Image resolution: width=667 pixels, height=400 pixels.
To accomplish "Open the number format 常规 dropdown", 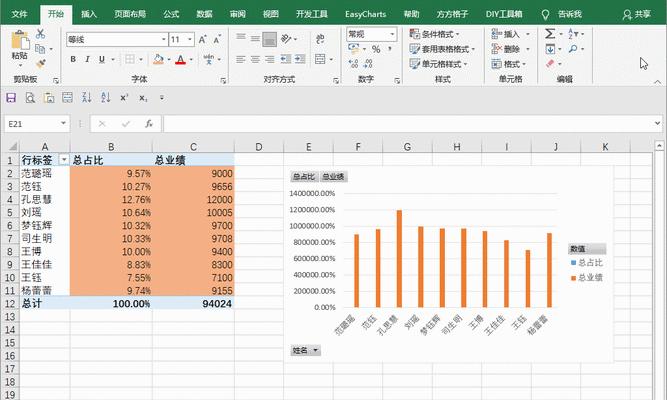I will tap(392, 34).
